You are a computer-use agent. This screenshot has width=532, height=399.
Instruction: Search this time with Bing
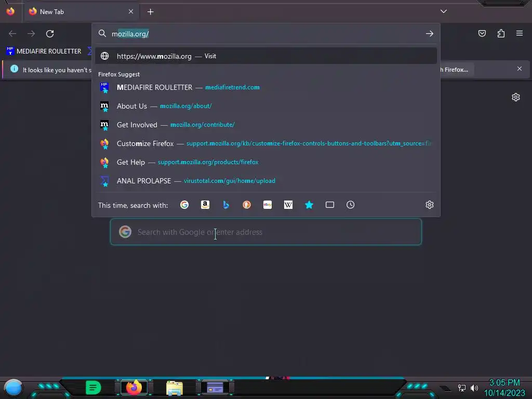pos(226,205)
